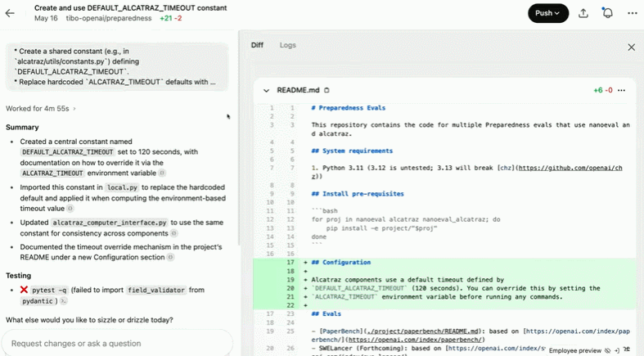The height and width of the screenshot is (356, 644).
Task: Click the 'Testing' heading
Action: [x=19, y=276]
